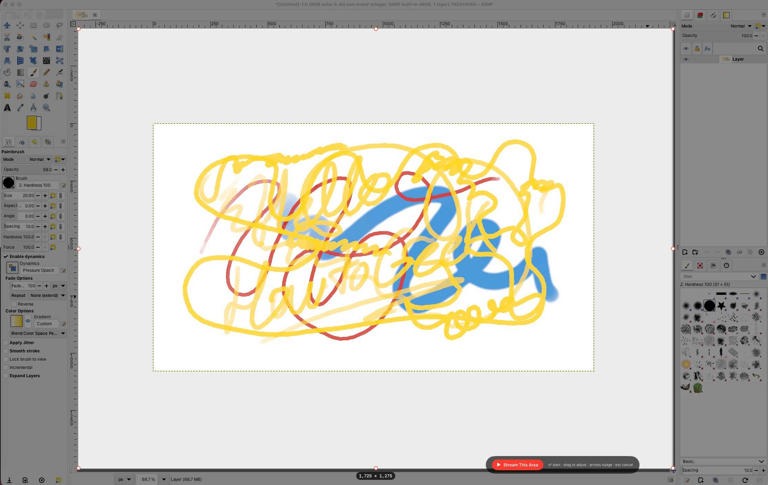This screenshot has width=768, height=485.
Task: Select the Rectangle Select tool
Action: coord(33,25)
